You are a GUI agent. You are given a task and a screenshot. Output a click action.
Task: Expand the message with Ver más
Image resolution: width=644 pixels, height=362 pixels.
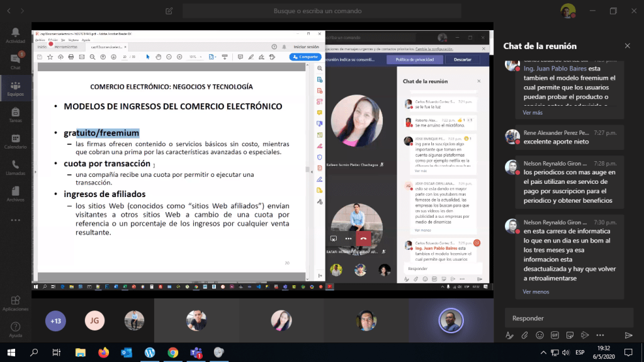[532, 113]
